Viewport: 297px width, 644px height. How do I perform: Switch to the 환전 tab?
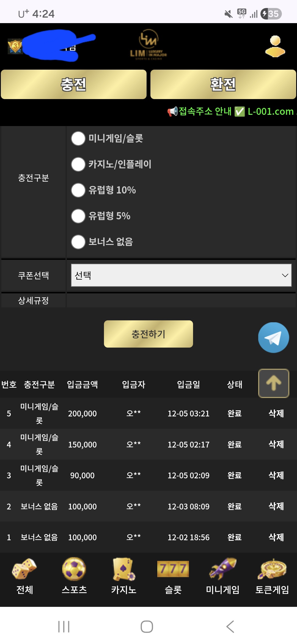(223, 84)
